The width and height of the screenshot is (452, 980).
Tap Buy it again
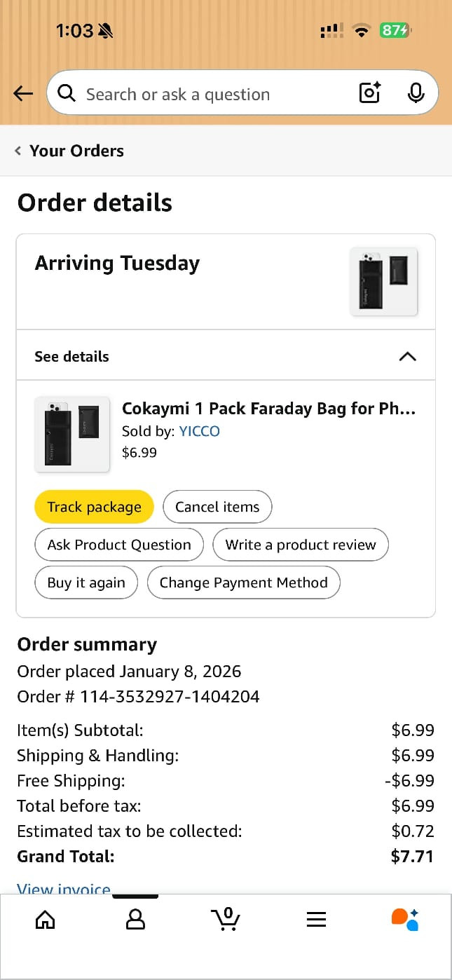[86, 583]
